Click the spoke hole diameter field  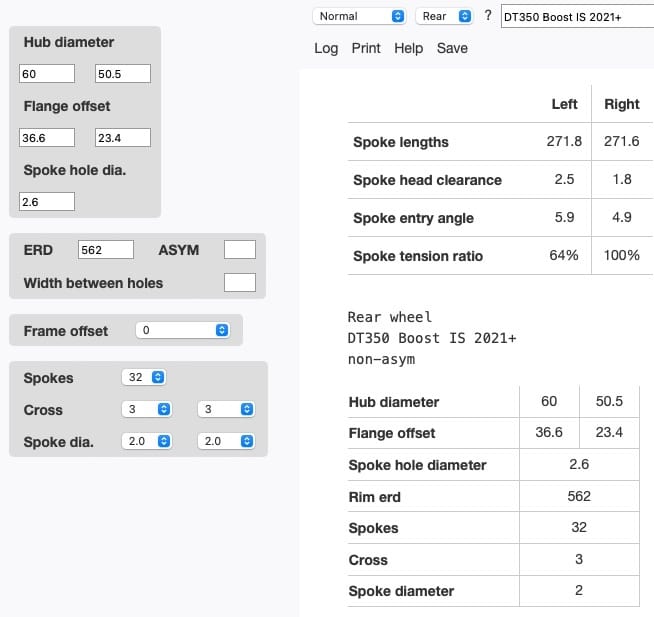[47, 202]
